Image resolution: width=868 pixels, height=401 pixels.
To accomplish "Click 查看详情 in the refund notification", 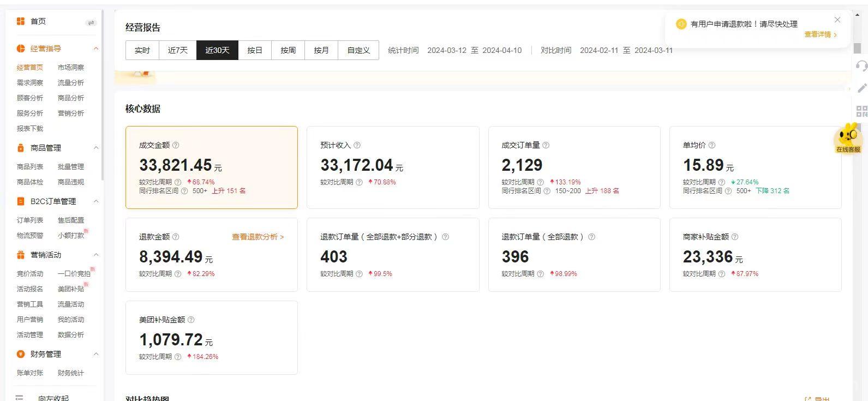I will (x=820, y=34).
